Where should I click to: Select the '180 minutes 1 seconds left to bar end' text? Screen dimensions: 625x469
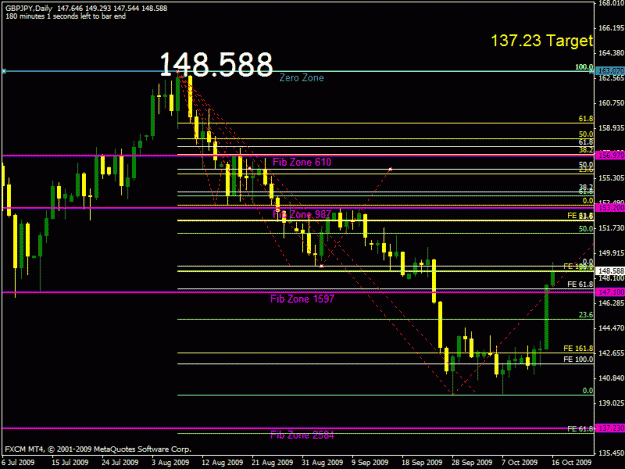point(66,16)
